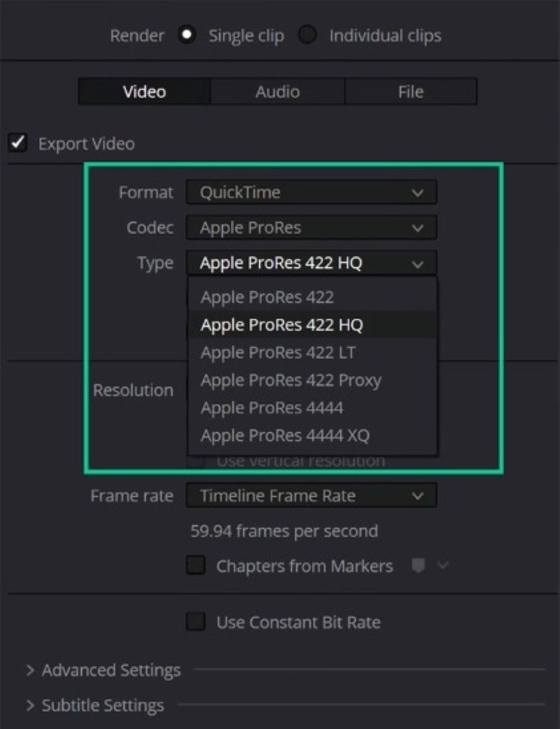Enable Use Constant Bit Rate

195,621
